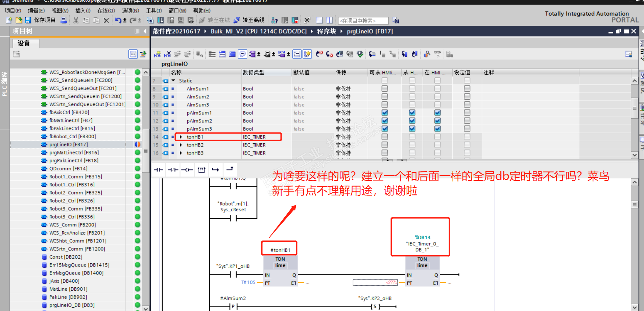The image size is (644, 311).
Task: Split editor space vertically
Action: click(x=329, y=20)
